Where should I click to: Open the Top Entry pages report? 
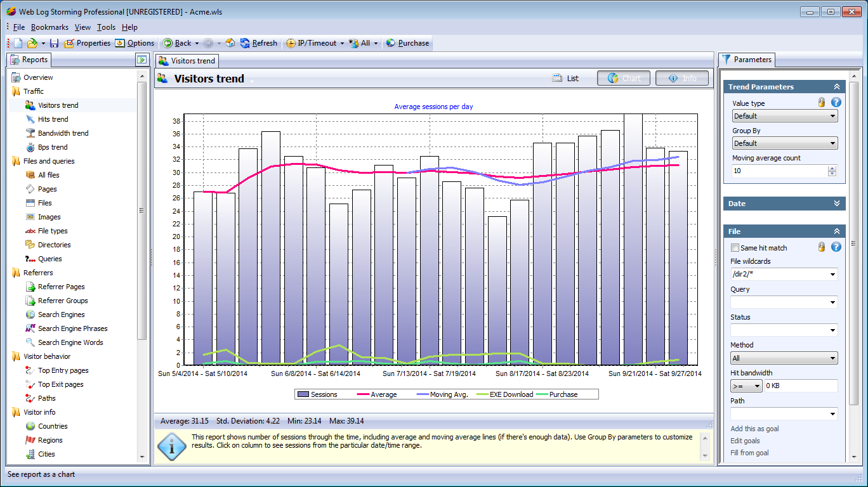pos(63,370)
